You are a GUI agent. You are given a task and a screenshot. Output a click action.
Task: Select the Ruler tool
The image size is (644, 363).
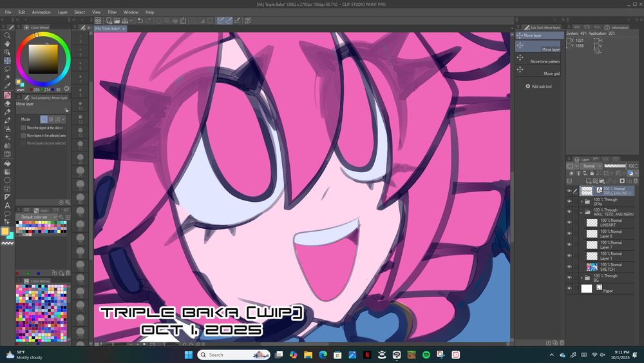coord(7,197)
